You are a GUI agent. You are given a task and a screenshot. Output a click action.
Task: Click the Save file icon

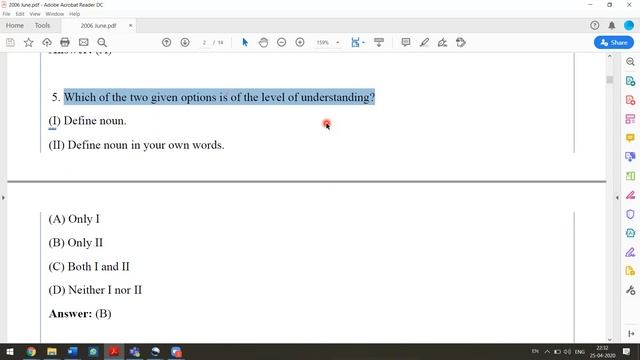[10, 42]
